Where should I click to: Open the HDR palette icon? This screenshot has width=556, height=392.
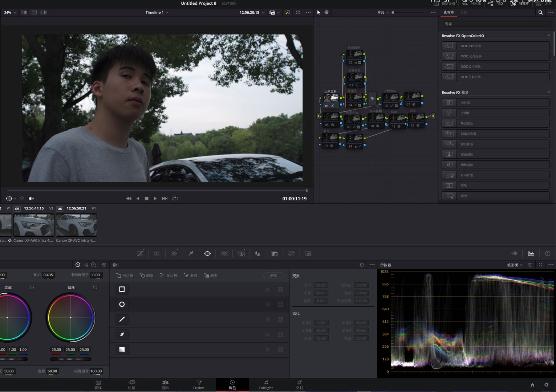pyautogui.click(x=157, y=253)
